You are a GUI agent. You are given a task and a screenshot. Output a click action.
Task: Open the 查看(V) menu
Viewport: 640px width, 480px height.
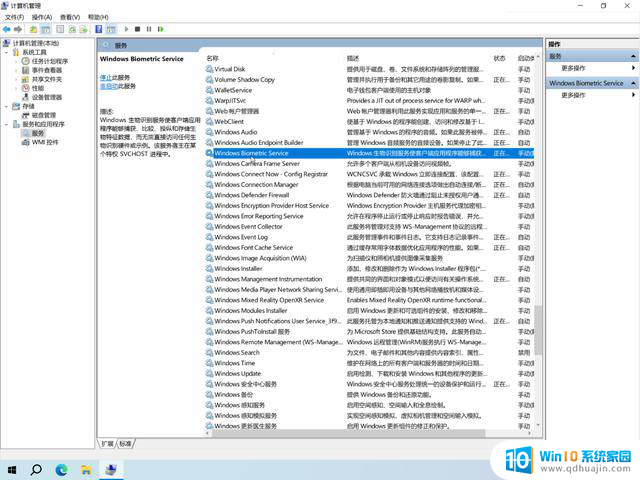point(70,17)
